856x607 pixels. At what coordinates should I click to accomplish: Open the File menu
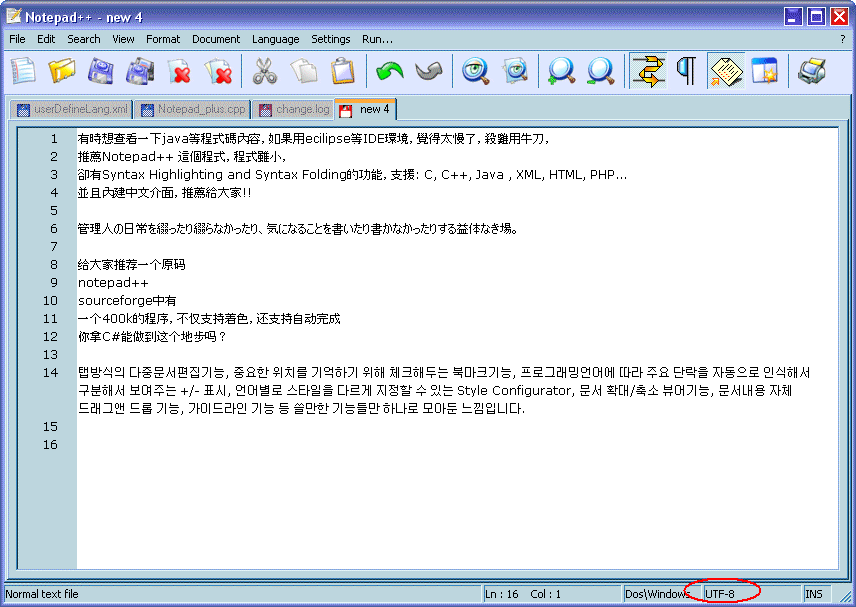click(17, 39)
